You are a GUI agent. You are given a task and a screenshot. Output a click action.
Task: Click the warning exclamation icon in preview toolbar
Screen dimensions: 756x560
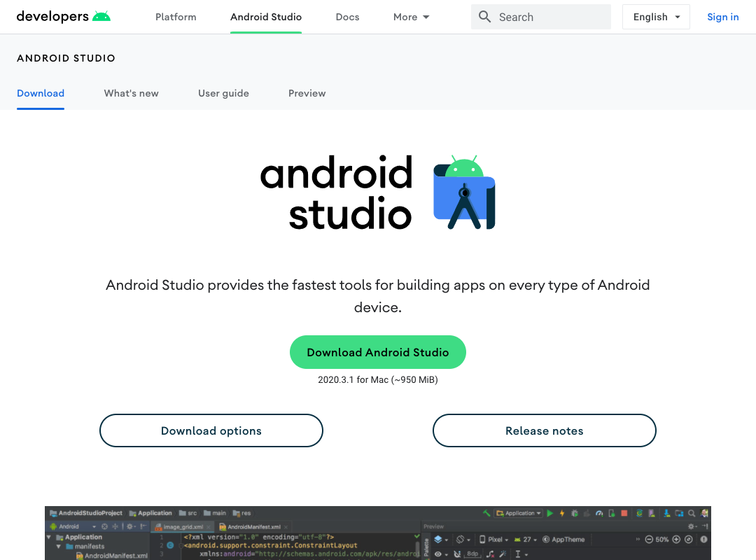coord(704,539)
